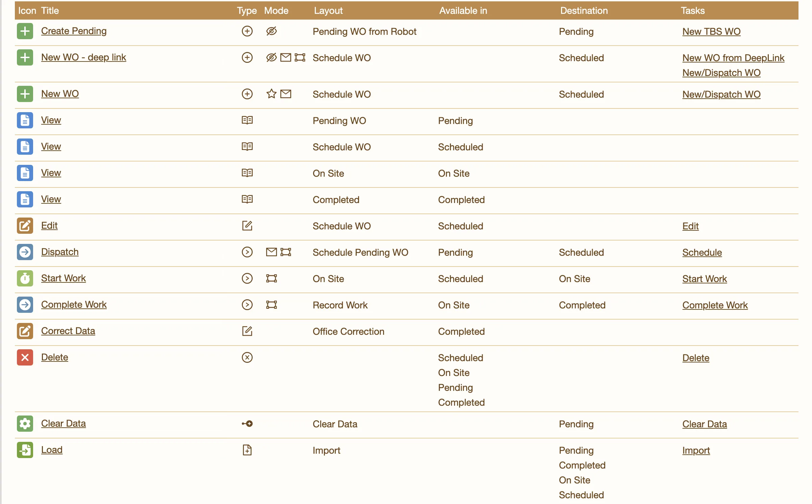
Task: Click star mode icon in New WO row
Action: [271, 94]
